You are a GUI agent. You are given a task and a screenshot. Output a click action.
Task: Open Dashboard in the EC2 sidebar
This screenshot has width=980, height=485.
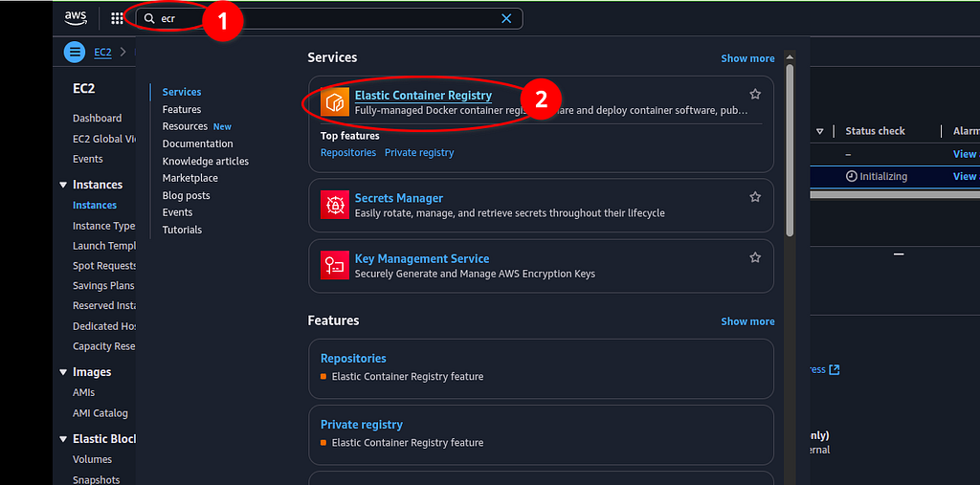[97, 118]
